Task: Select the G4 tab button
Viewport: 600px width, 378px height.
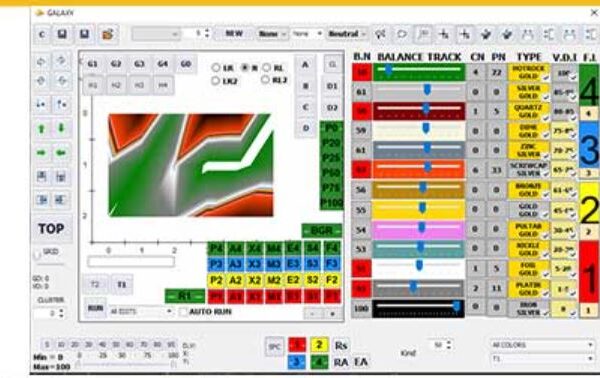Action: click(163, 64)
